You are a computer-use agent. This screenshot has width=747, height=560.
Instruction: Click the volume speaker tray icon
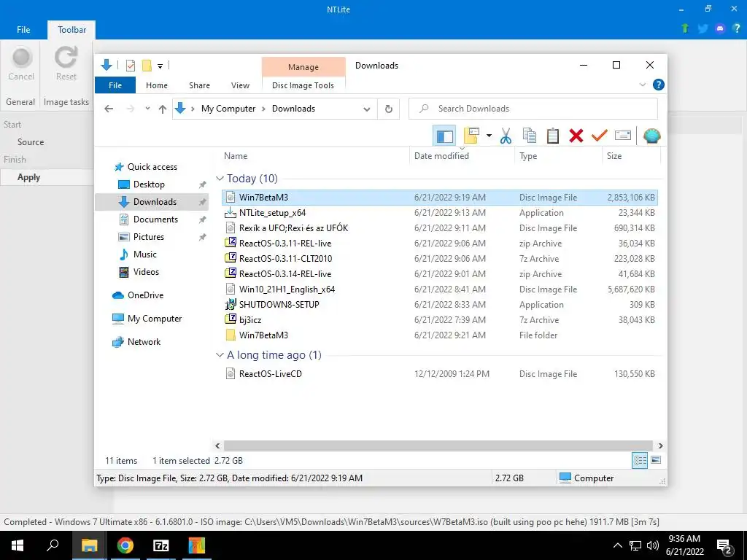point(653,545)
